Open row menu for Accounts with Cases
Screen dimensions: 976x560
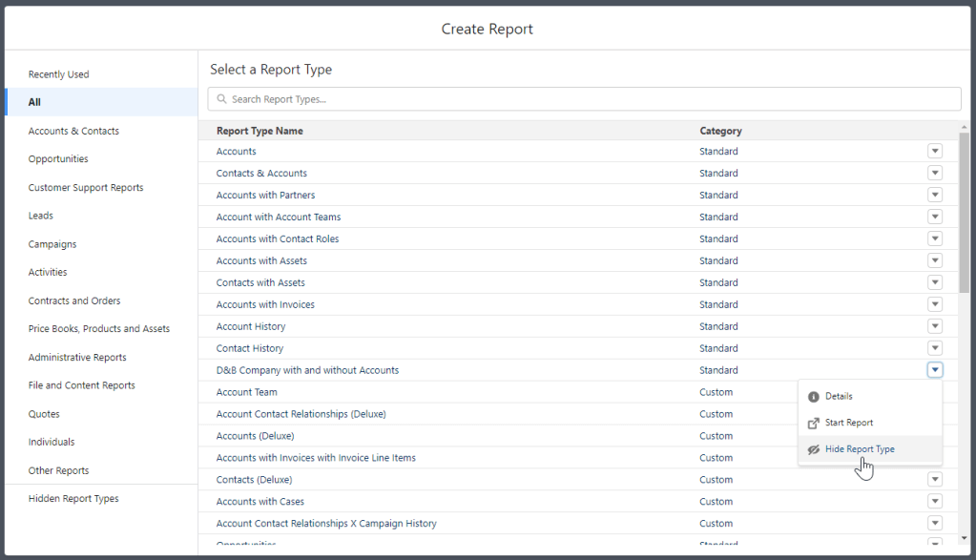[x=935, y=502]
